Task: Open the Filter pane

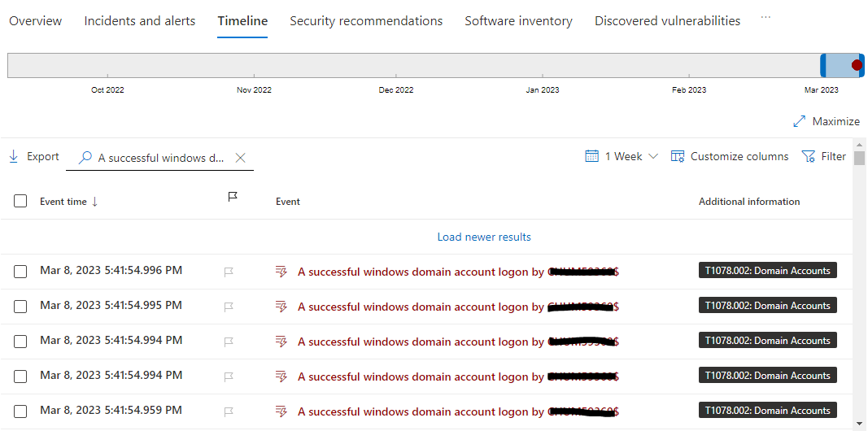Action: 824,157
